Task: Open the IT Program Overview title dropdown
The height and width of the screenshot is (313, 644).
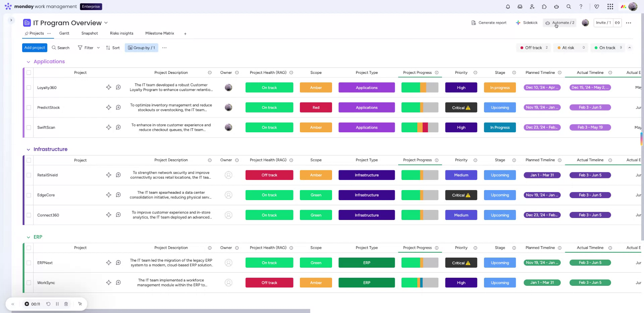Action: [x=106, y=23]
